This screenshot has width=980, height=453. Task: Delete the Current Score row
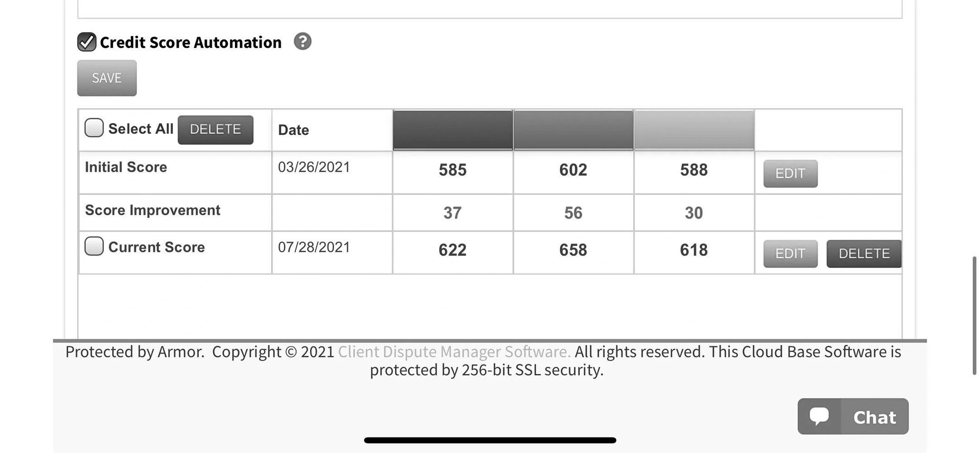864,254
